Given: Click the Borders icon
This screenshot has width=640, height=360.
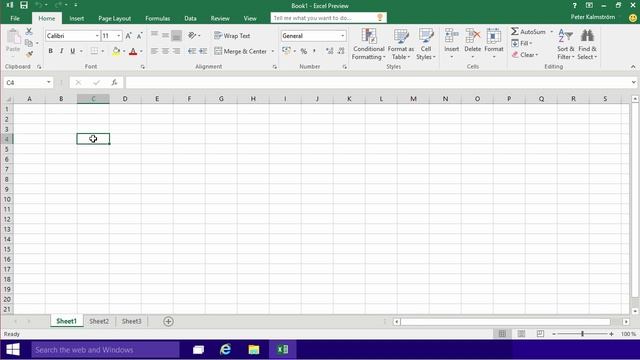Looking at the screenshot, I should pos(94,51).
